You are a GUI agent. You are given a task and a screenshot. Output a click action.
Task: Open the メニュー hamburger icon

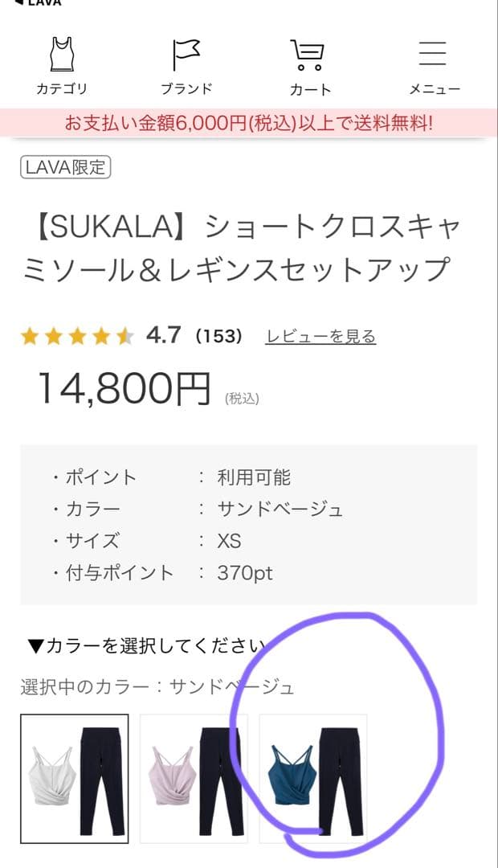(x=431, y=55)
